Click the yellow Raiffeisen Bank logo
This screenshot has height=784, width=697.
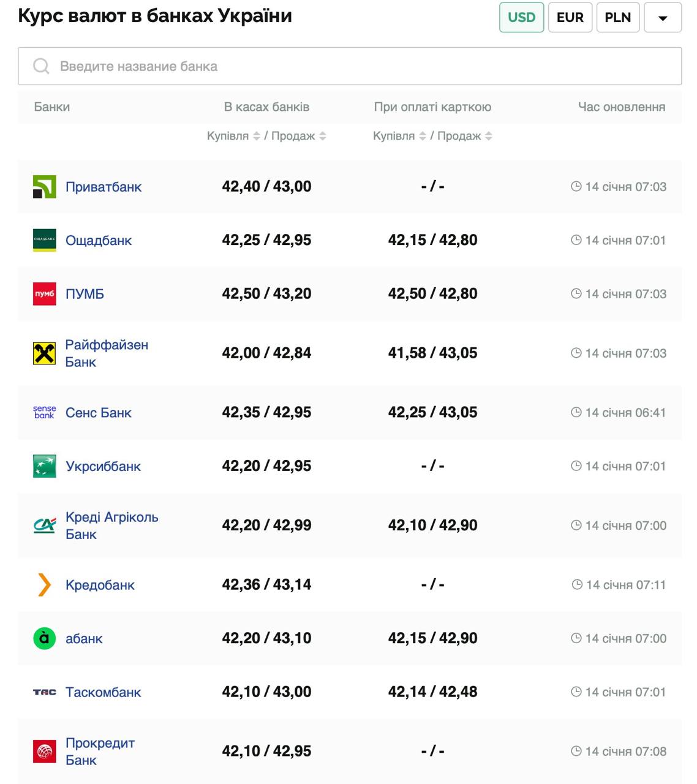pos(44,353)
